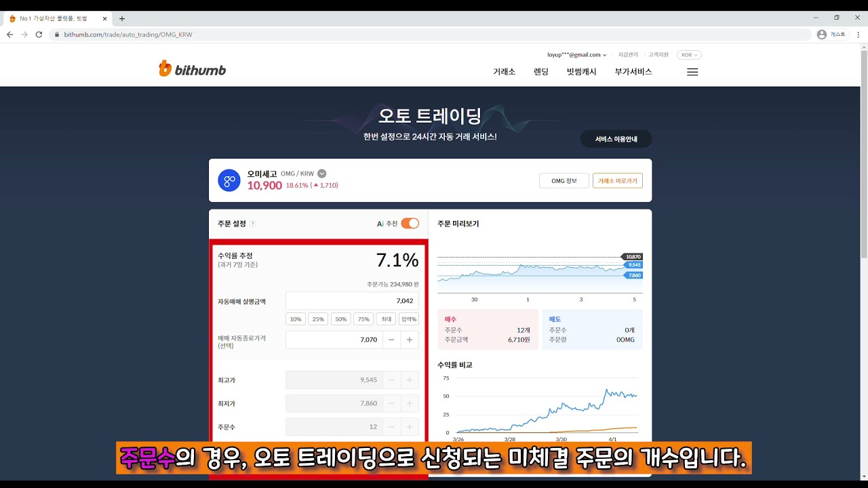Screen dimensions: 868x488
Task: Open the 거래소 menu
Action: [x=504, y=72]
